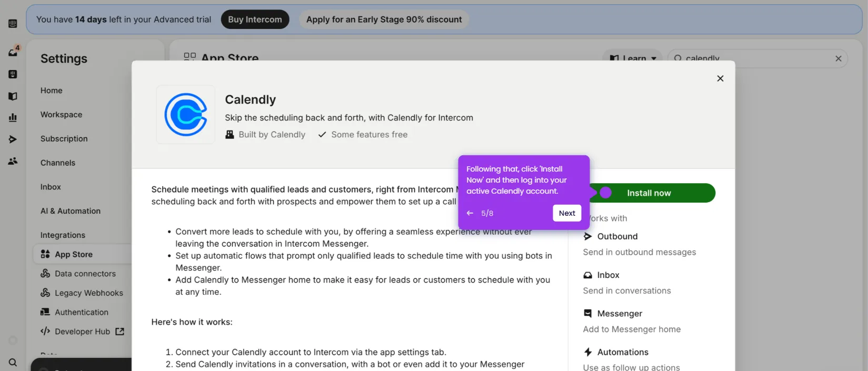
Task: Click the App Store search field
Action: 757,58
